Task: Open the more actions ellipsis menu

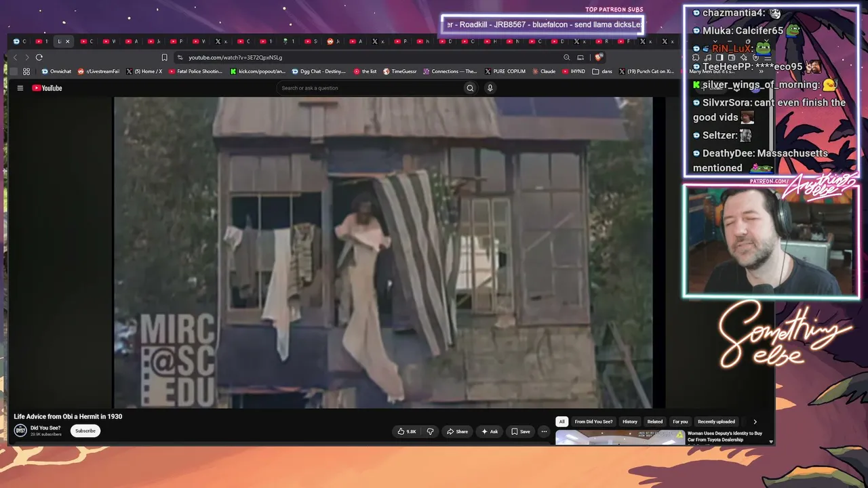Action: click(x=544, y=432)
